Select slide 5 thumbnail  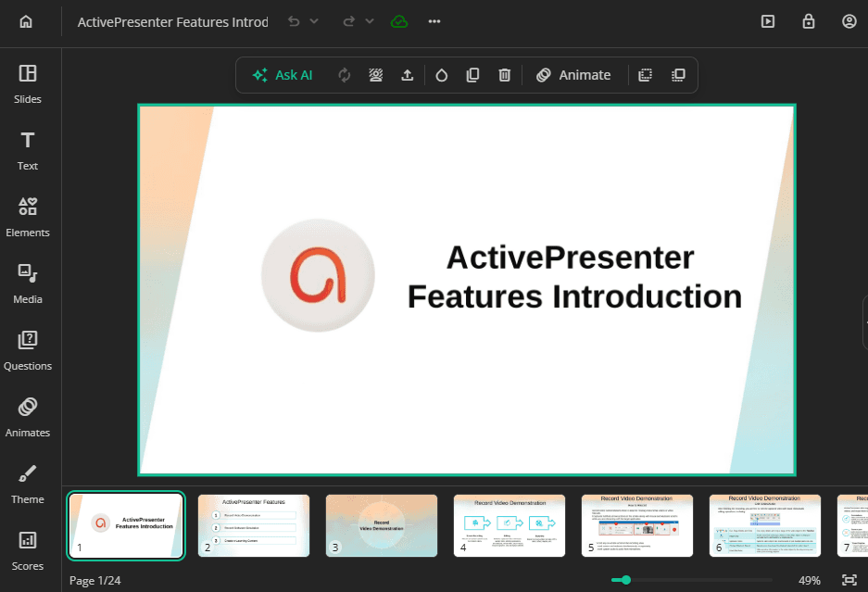[x=637, y=525]
